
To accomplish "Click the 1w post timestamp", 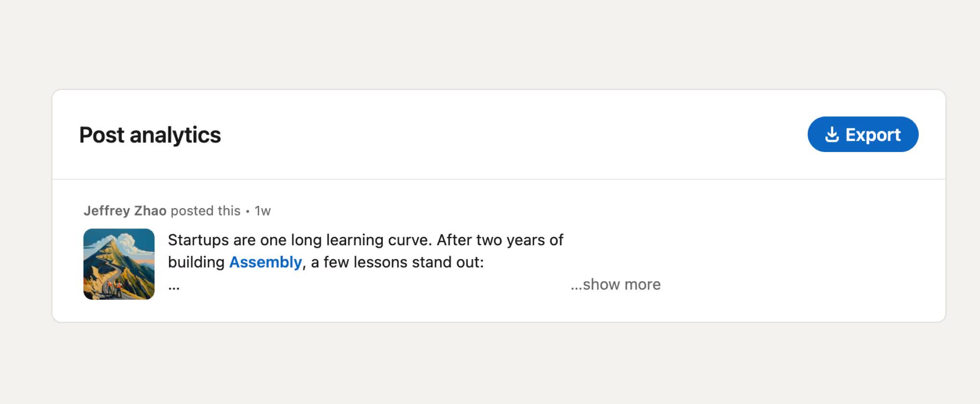I will tap(263, 211).
